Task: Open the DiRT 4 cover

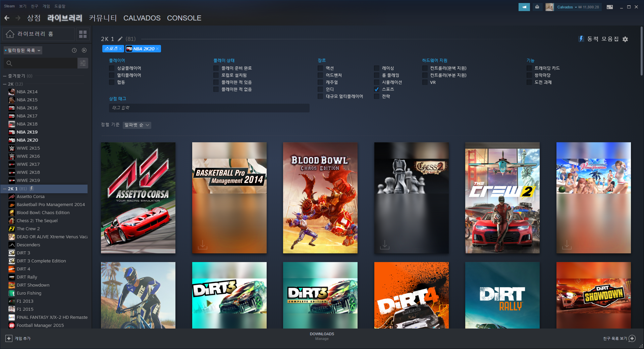Action: [412, 295]
